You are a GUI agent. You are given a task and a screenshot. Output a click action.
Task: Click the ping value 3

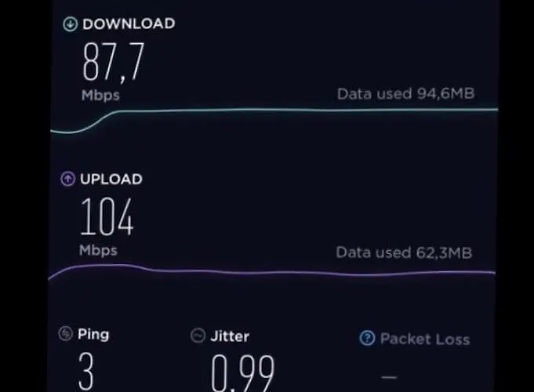[x=85, y=372]
